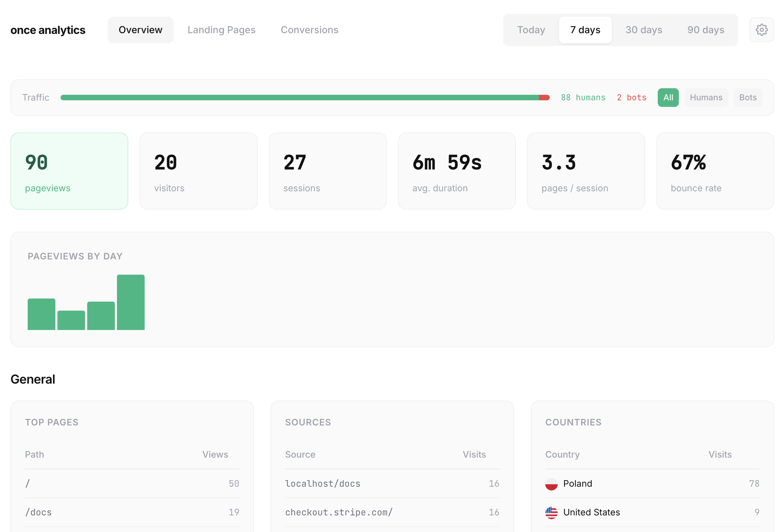
Task: Click the once analytics logo
Action: coord(48,30)
